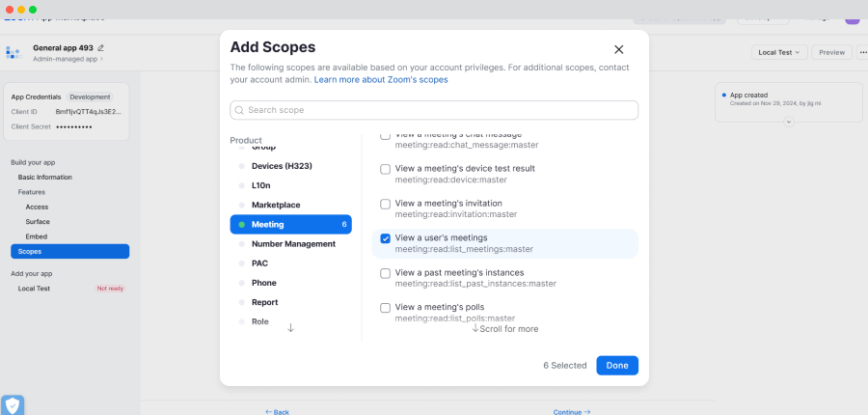Open Embed in sidebar
Viewport: 868px width, 415px height.
point(36,236)
